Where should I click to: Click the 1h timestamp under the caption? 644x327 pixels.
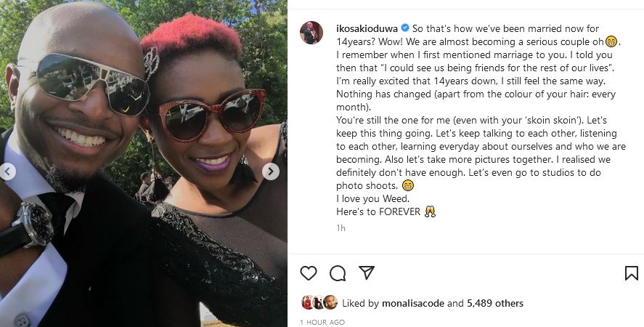(341, 228)
